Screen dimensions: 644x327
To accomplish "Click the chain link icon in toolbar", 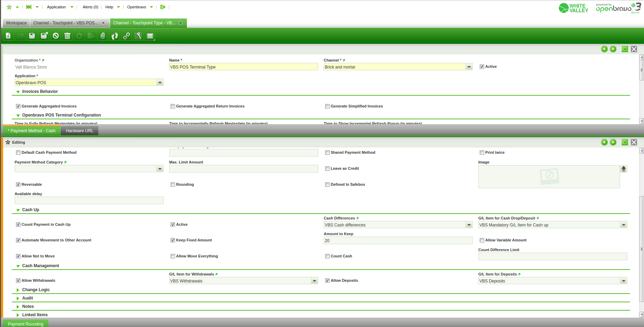I will [126, 36].
